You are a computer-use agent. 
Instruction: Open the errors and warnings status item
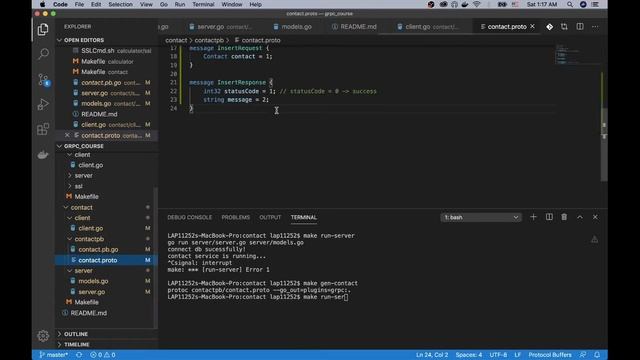pos(102,355)
